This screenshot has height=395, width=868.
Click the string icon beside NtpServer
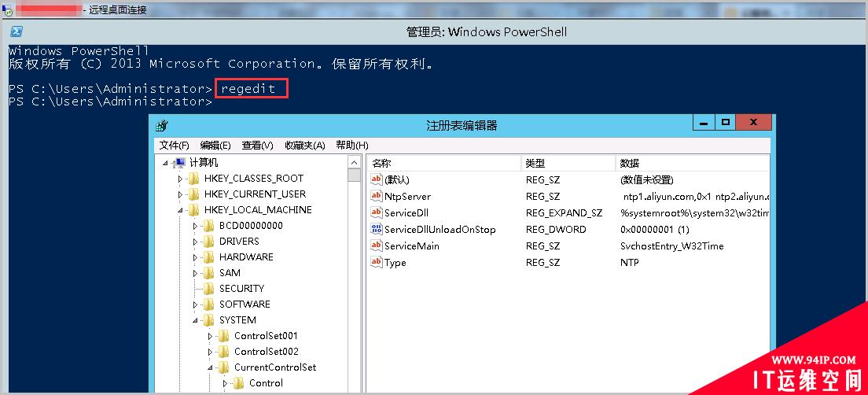(x=377, y=196)
